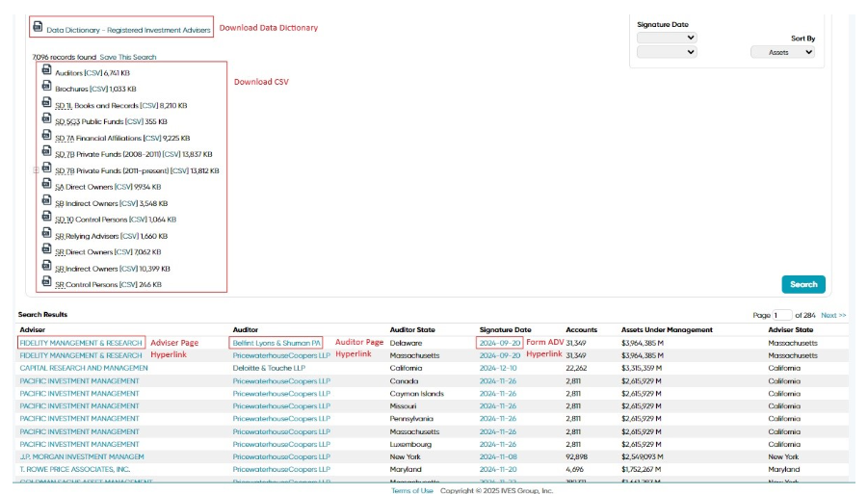868x494 pixels.
Task: Go to the Next results page
Action: [833, 315]
